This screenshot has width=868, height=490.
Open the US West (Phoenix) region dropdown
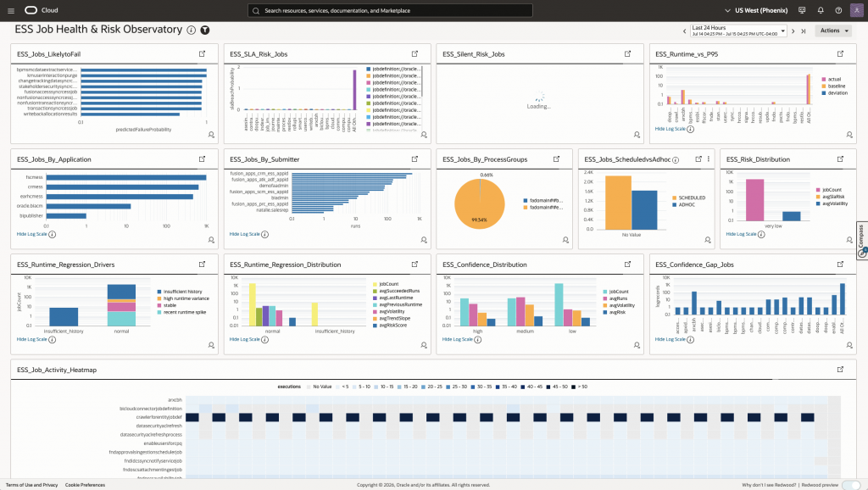[x=755, y=10]
